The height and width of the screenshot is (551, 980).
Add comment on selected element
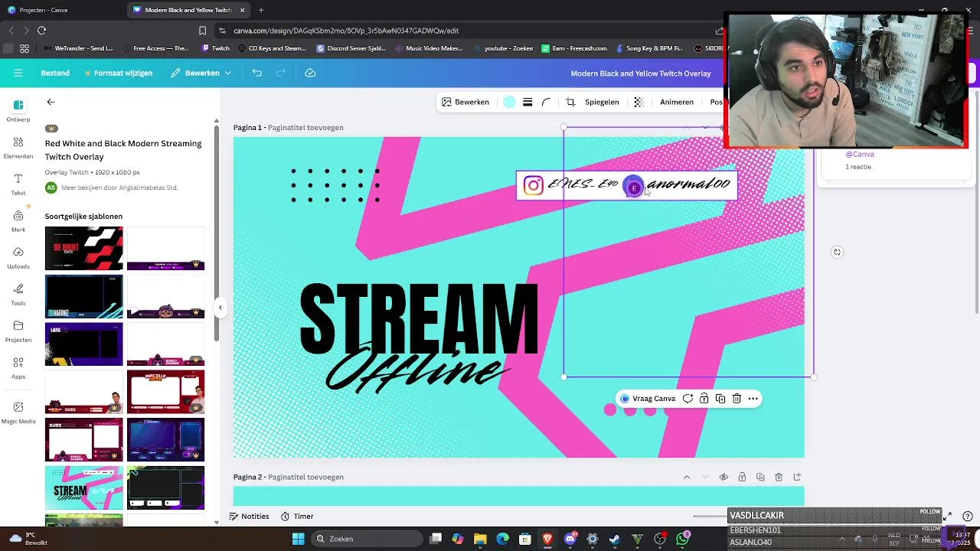click(x=688, y=399)
